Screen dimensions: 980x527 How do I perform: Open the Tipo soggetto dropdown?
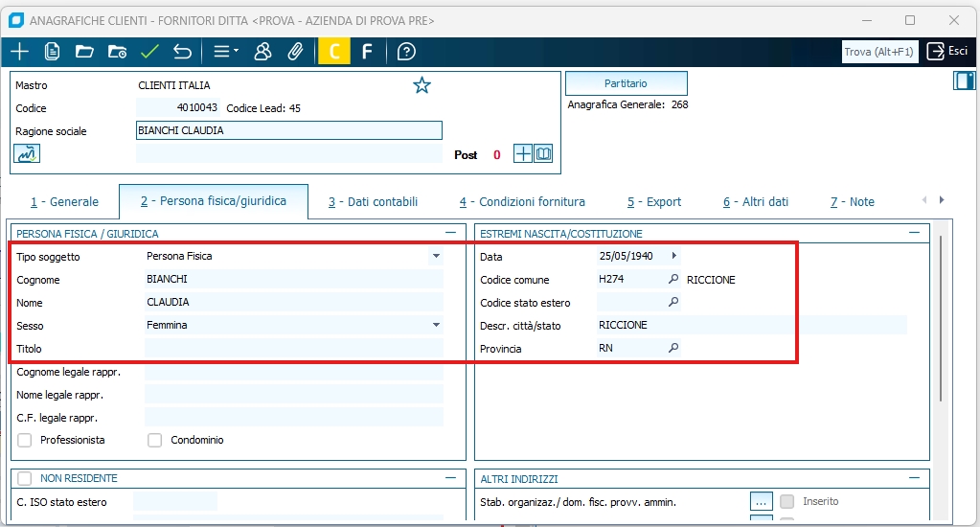pyautogui.click(x=436, y=256)
